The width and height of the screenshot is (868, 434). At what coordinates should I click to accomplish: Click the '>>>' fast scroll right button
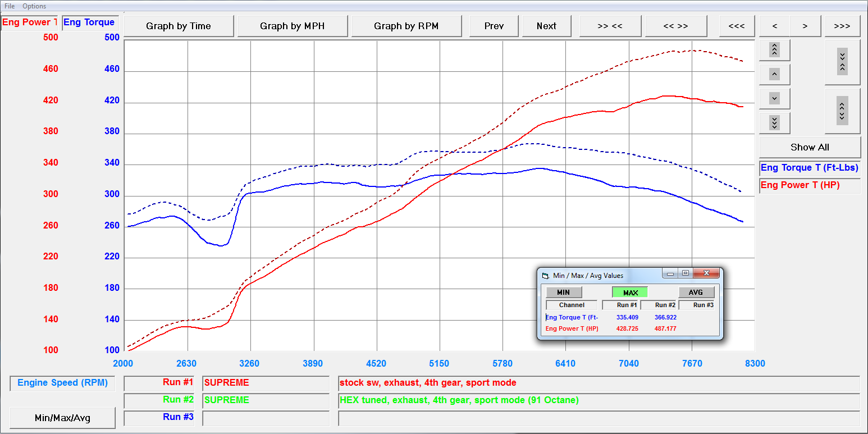click(842, 26)
